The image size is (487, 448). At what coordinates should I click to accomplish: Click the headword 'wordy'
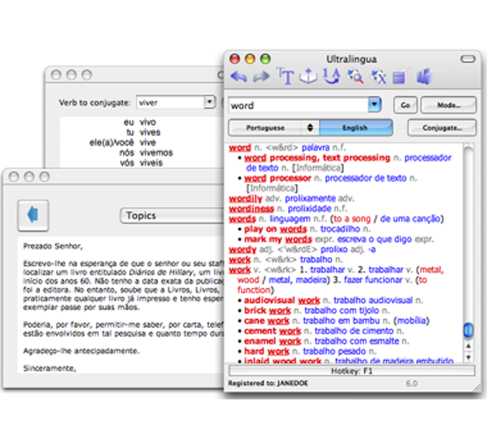point(243,249)
